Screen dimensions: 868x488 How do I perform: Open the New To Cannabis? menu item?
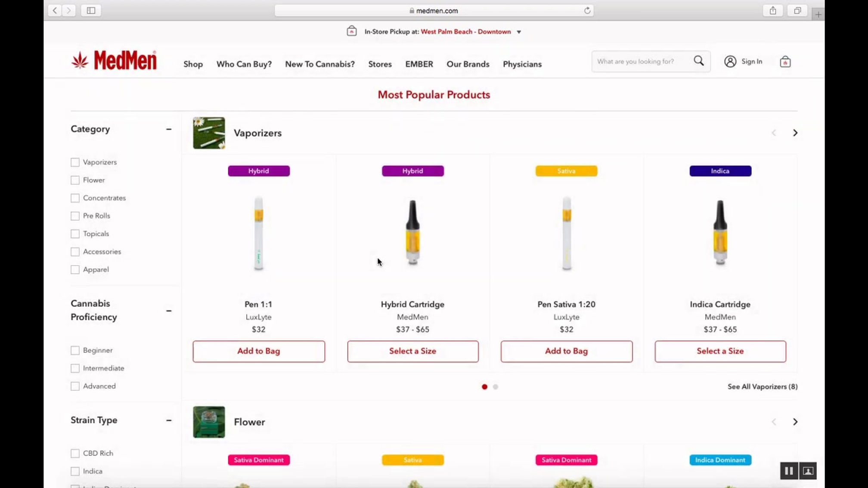point(320,64)
